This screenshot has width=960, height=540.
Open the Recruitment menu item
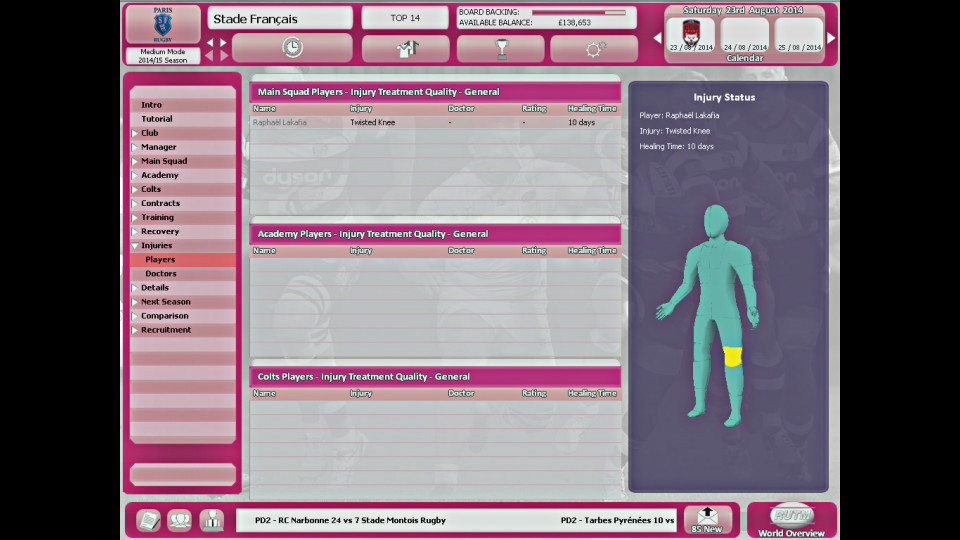(x=182, y=330)
